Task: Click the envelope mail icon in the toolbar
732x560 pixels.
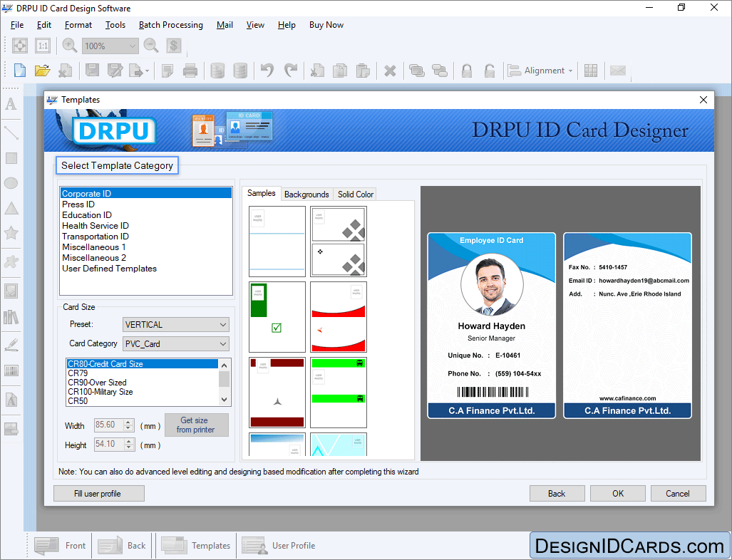Action: coord(618,71)
